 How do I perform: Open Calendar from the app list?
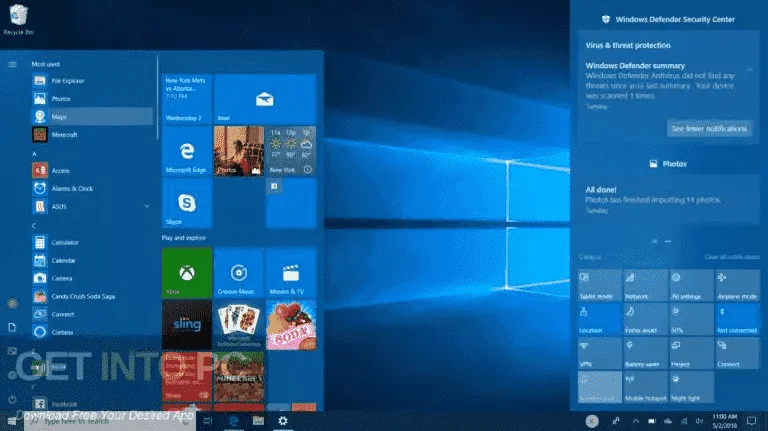pos(92,261)
